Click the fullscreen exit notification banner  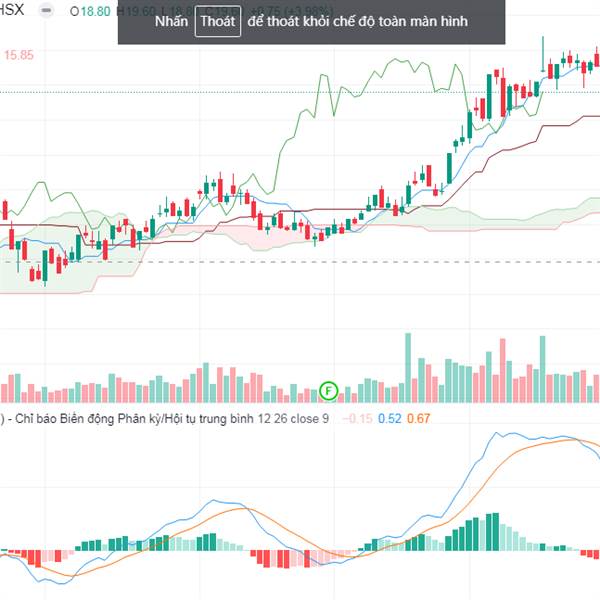[x=311, y=22]
